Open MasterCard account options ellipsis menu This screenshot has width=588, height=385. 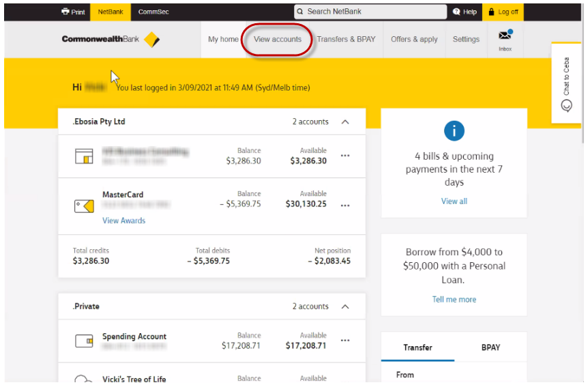345,205
